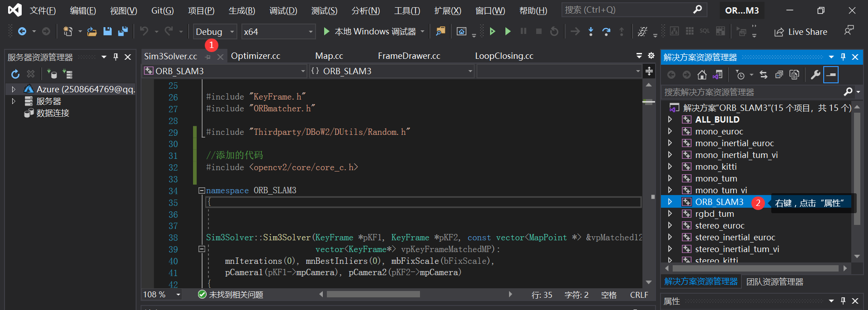Collapse all items in Solution Explorer
868x310 pixels.
(778, 75)
